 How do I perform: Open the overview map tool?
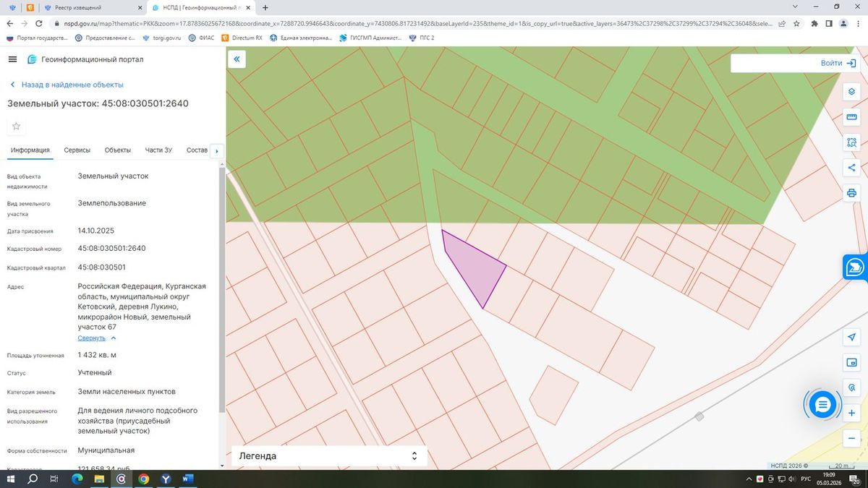[x=851, y=362]
